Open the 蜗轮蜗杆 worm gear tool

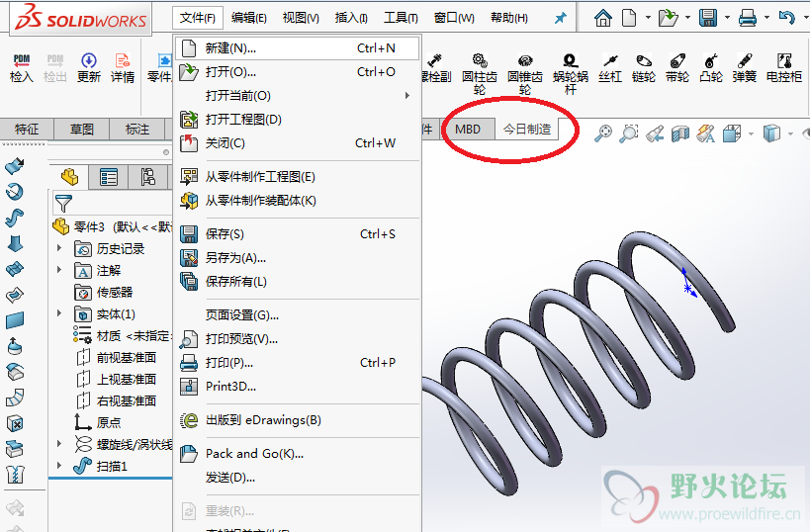click(571, 74)
